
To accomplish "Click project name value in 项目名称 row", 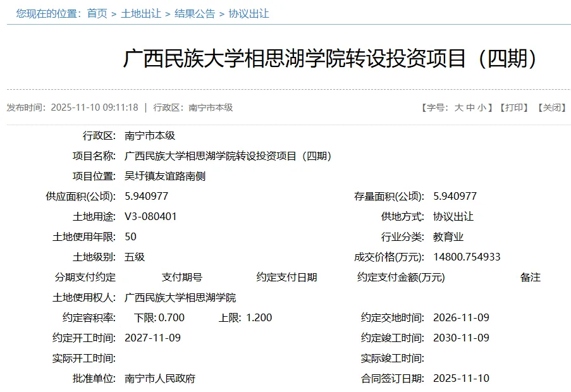I will click(228, 156).
